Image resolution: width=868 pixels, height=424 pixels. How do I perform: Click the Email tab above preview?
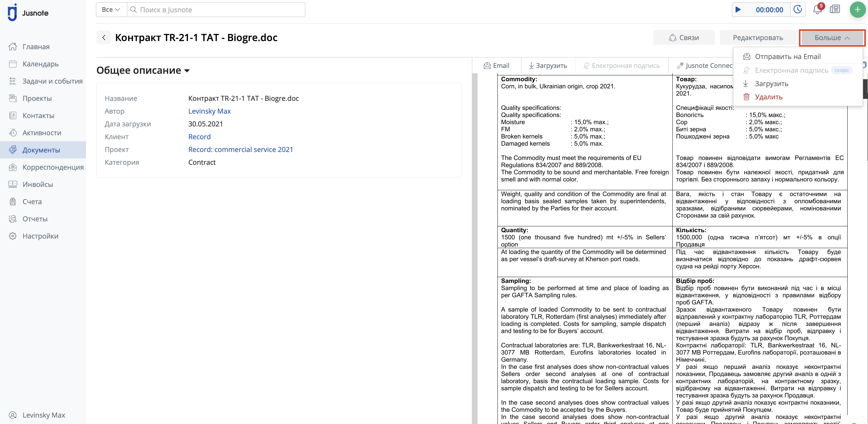pos(496,65)
